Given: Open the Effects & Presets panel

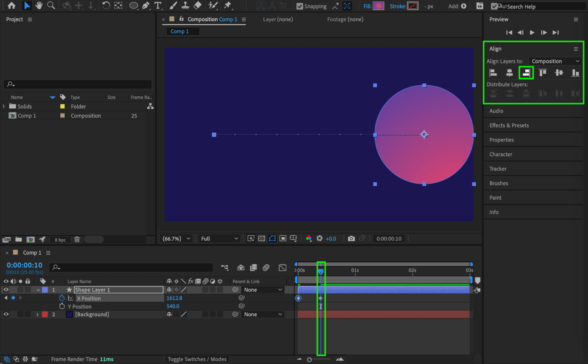Looking at the screenshot, I should point(509,125).
